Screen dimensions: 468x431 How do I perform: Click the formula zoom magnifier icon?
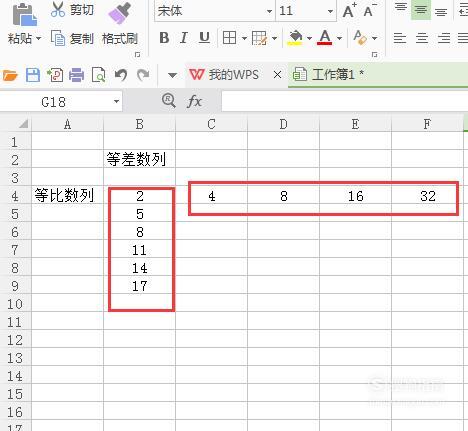[169, 100]
